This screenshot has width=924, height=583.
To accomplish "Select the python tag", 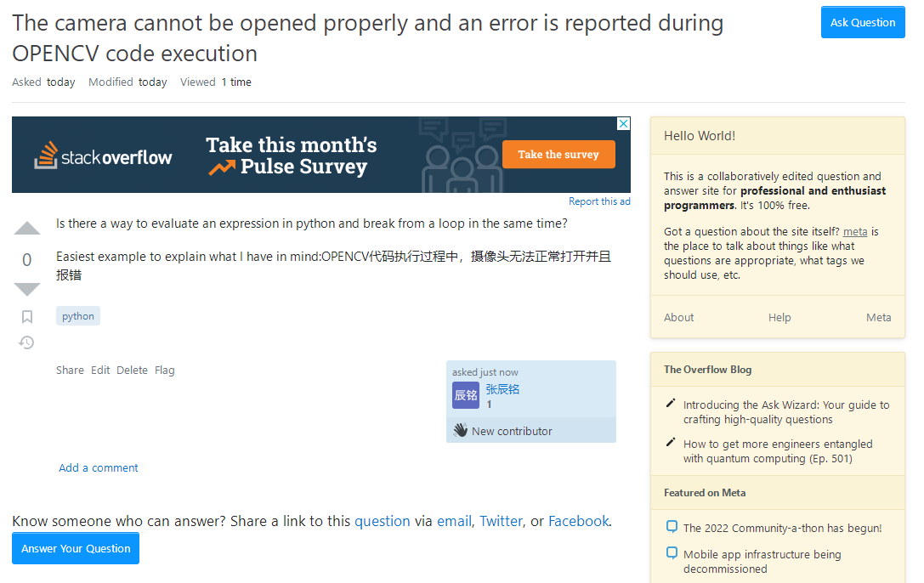I will pyautogui.click(x=78, y=316).
